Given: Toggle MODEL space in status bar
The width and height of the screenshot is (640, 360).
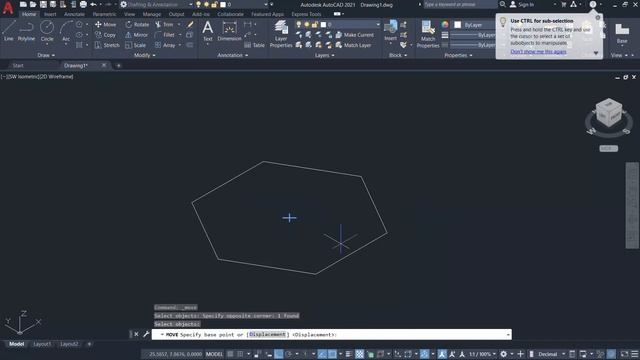Looking at the screenshot, I should point(214,354).
